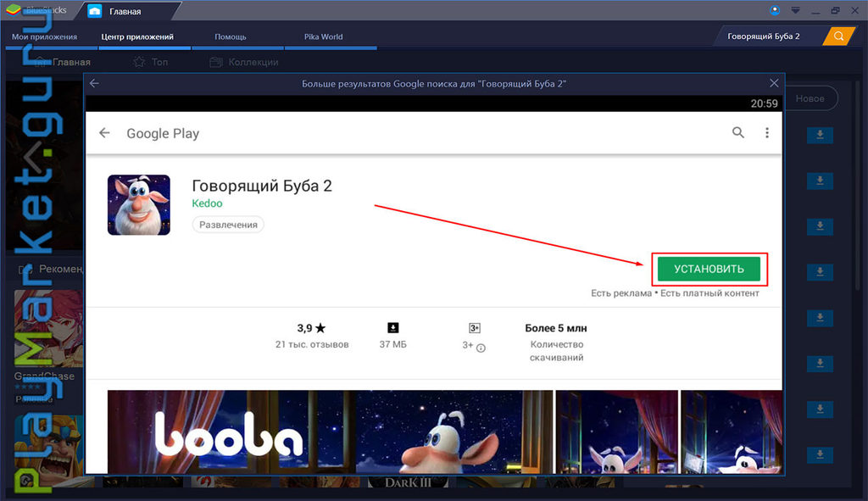The image size is (868, 501).
Task: Open the BlueStacks account profile icon
Action: [x=775, y=10]
